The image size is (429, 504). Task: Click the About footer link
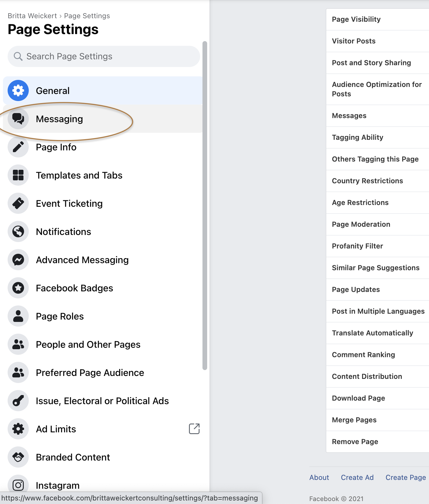point(319,478)
